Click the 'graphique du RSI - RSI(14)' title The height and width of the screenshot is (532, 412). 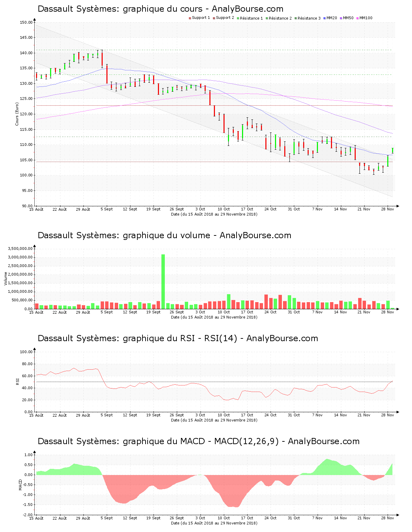click(178, 338)
